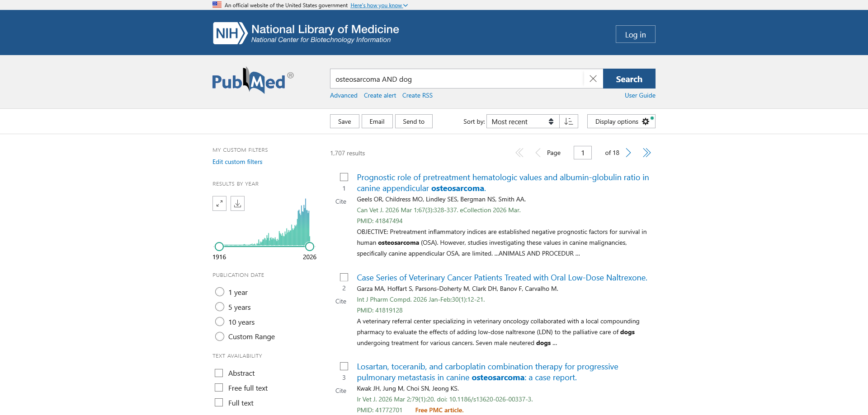The image size is (868, 415).
Task: Click the osteosarcoma AND dog search field
Action: [457, 79]
